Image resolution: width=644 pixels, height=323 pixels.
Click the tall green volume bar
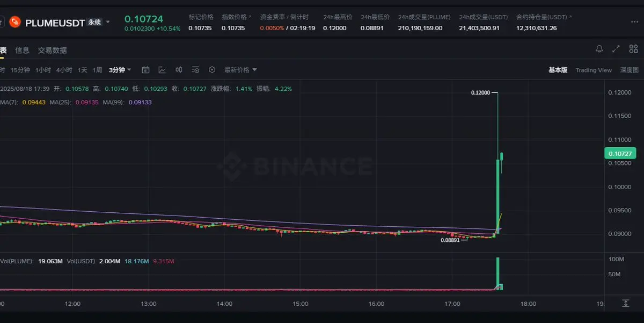point(497,274)
